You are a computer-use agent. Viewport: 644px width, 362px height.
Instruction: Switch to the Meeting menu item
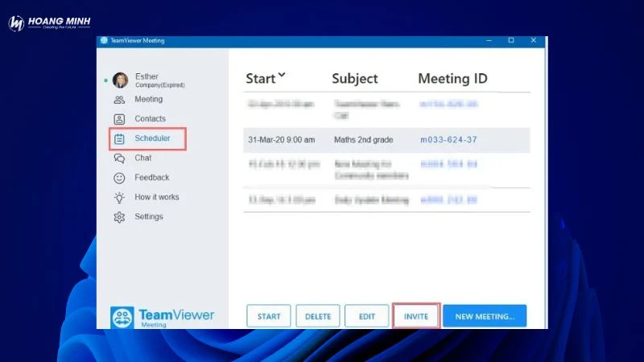(x=148, y=99)
